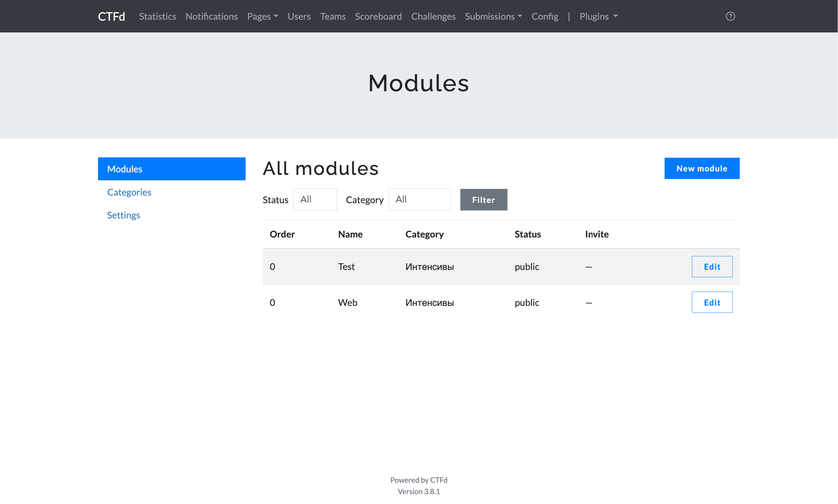This screenshot has height=504, width=838.
Task: Open the Plugins dropdown
Action: click(x=598, y=16)
